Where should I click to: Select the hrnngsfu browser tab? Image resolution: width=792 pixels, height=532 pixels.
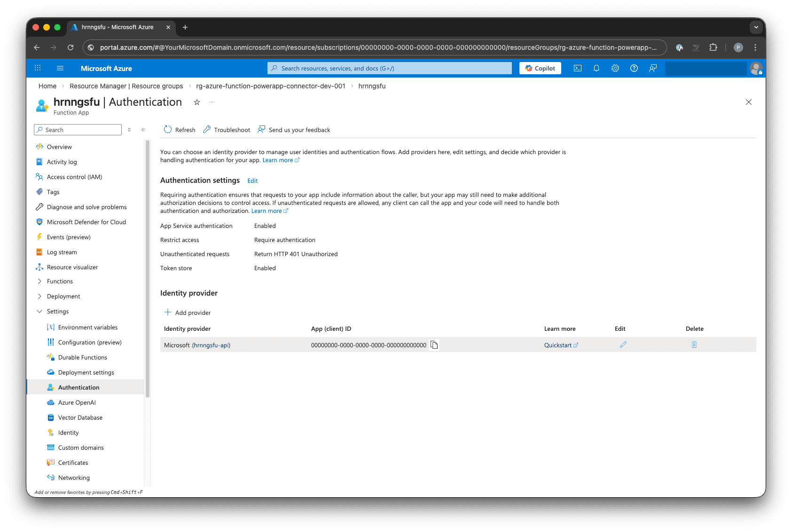[117, 27]
